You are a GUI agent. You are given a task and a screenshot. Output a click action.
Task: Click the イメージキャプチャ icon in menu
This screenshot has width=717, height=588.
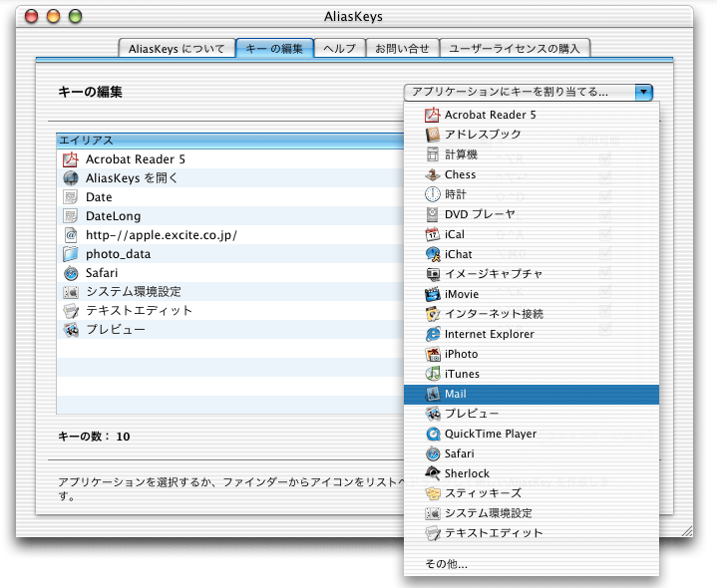[x=433, y=274]
